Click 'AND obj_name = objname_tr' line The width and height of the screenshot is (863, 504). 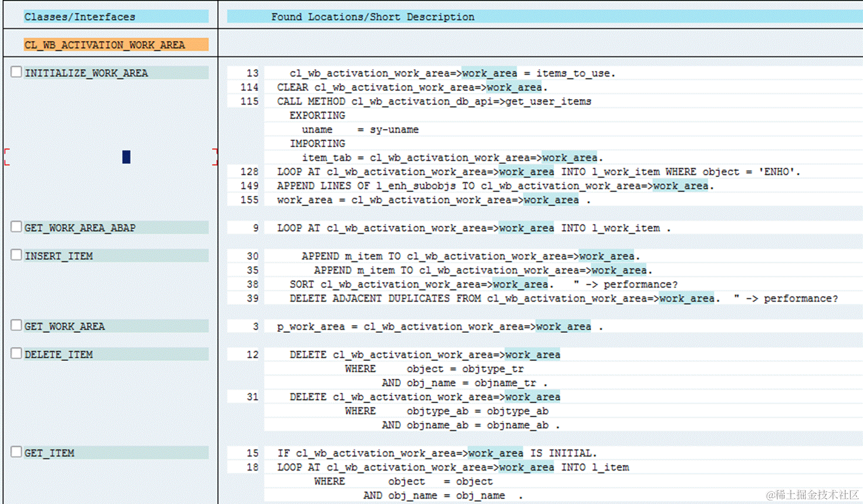(x=465, y=383)
